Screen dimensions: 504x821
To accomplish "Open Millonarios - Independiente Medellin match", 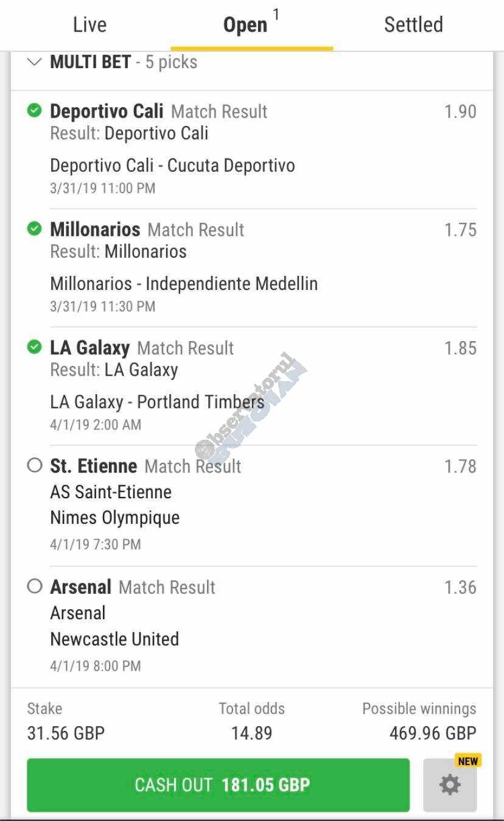I will [x=184, y=284].
